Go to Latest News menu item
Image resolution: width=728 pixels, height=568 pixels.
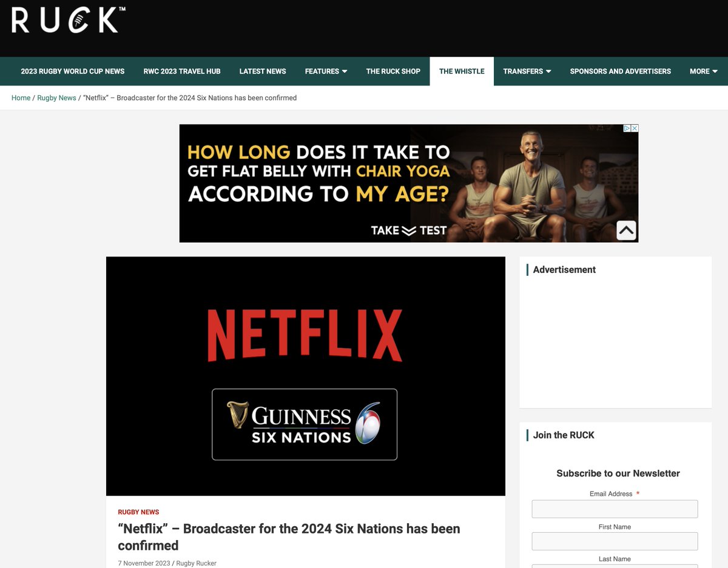(263, 72)
